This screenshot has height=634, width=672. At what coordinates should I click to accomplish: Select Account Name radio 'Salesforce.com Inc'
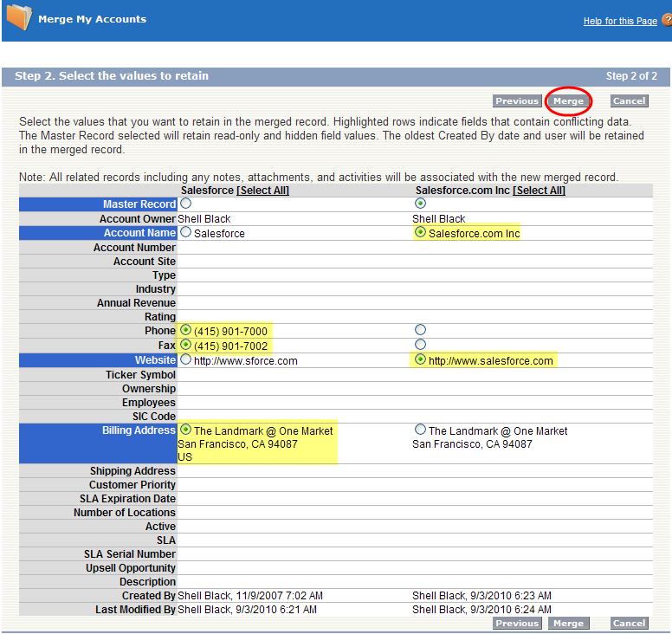(420, 232)
